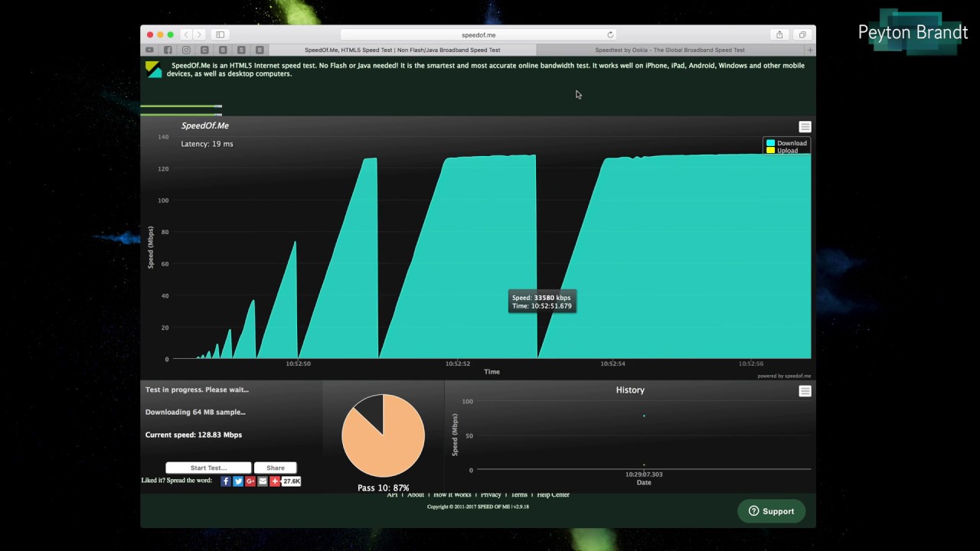
Task: Open the How it Works footer link
Action: point(452,495)
